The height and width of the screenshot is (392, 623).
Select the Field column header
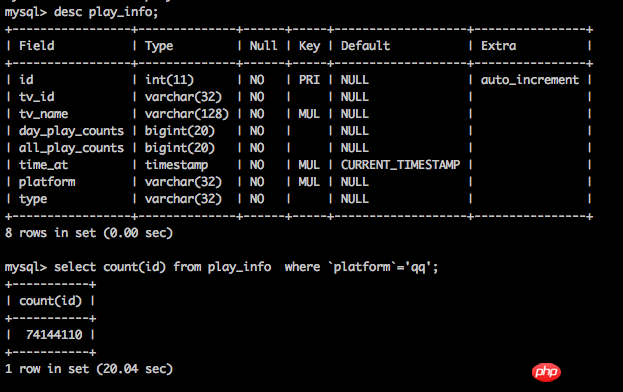point(37,46)
